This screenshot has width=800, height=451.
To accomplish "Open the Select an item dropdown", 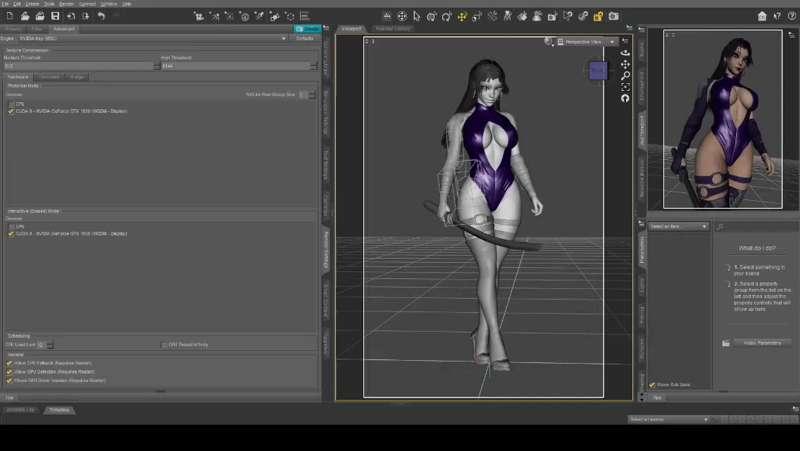I will click(679, 227).
